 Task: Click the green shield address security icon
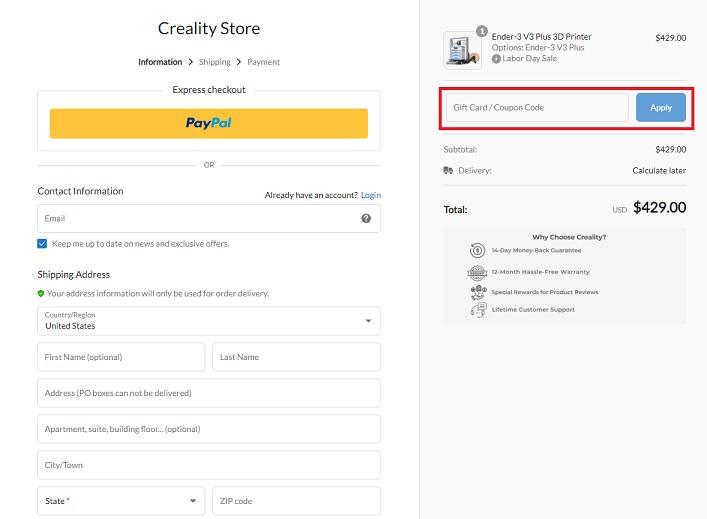41,294
